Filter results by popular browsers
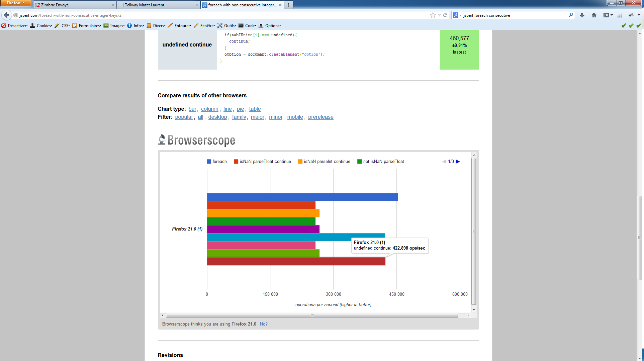Image resolution: width=644 pixels, height=361 pixels. tap(184, 117)
